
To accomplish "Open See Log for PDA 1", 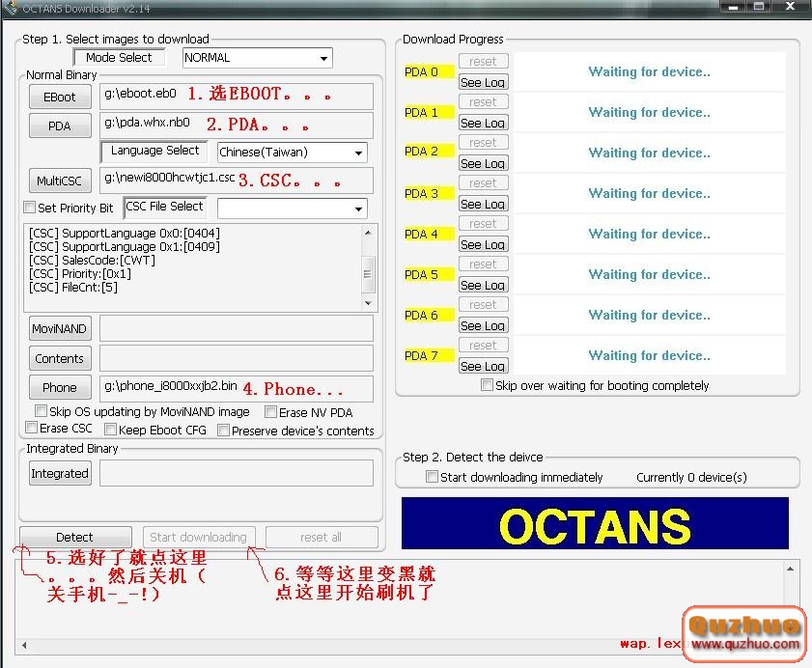I will pos(483,123).
